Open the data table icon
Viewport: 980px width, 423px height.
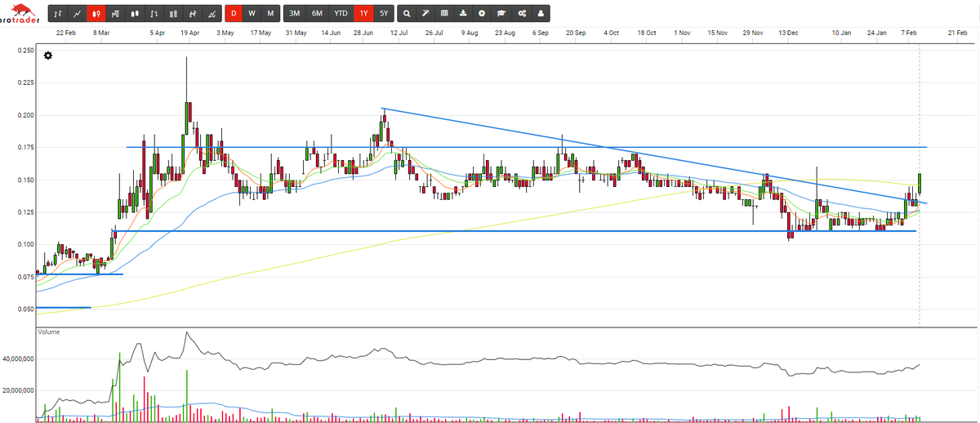(x=444, y=14)
